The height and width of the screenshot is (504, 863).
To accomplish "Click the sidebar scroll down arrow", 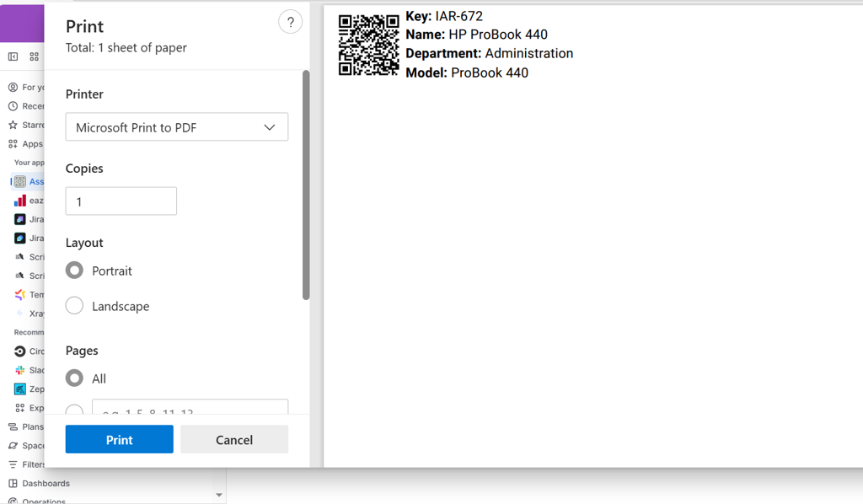I will pos(219,495).
